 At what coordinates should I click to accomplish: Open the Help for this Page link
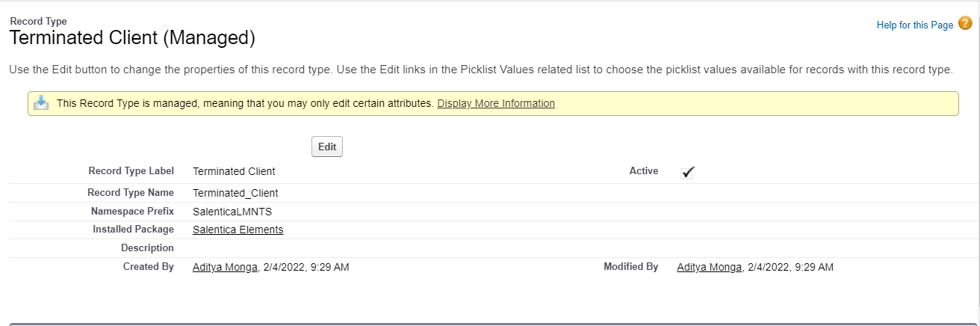click(915, 25)
